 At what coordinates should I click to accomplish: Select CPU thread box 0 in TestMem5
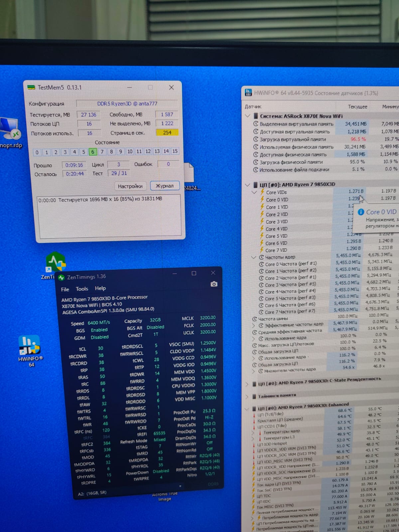37,152
